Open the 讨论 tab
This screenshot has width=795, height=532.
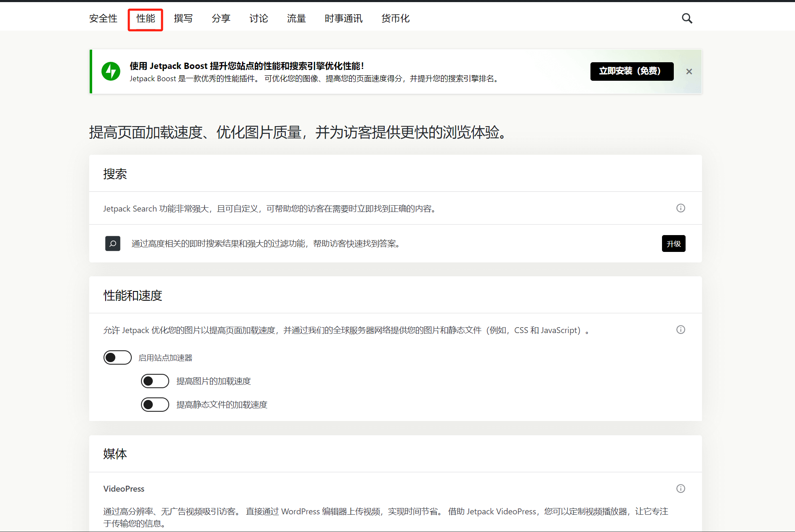click(258, 19)
